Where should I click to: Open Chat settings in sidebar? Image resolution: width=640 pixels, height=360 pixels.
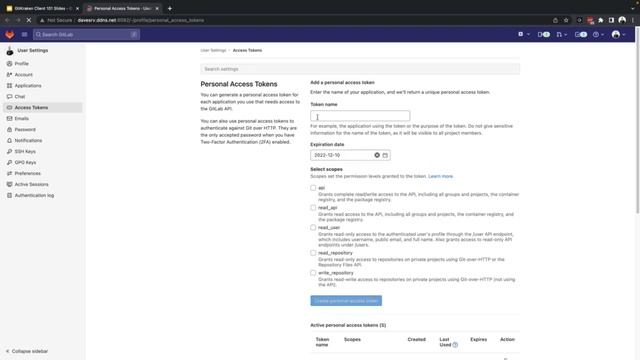[x=20, y=97]
